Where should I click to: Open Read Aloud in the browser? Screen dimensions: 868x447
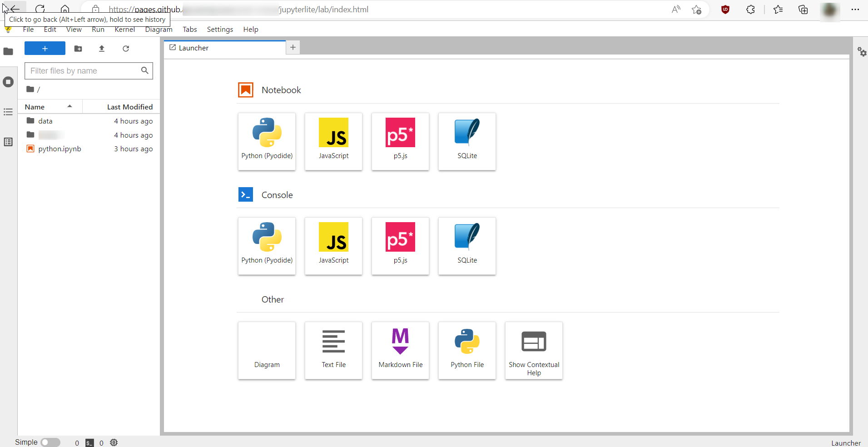tap(676, 10)
